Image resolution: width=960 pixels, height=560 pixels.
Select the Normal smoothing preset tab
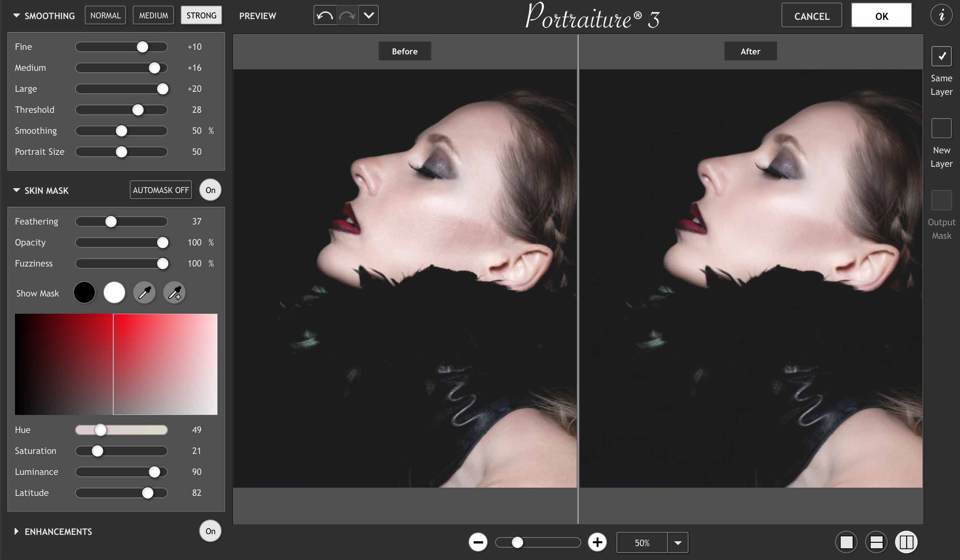105,15
